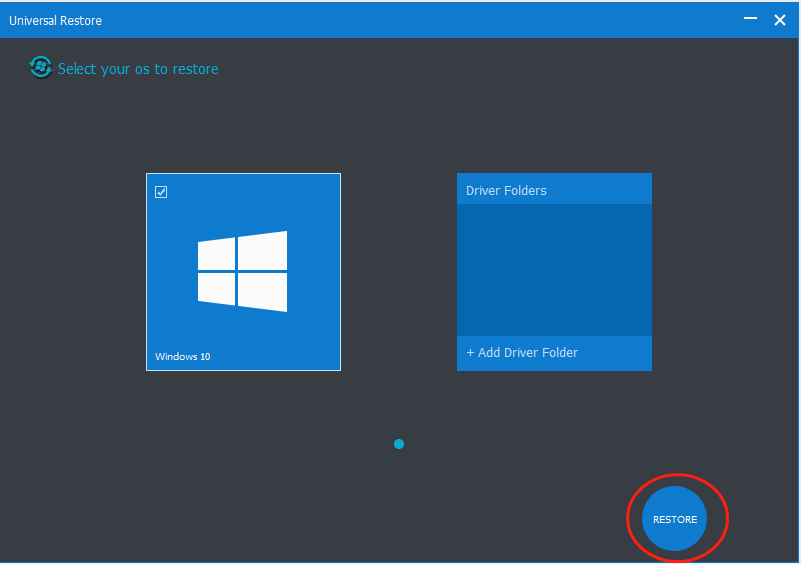
Task: Click the RESTORE button
Action: [x=674, y=519]
